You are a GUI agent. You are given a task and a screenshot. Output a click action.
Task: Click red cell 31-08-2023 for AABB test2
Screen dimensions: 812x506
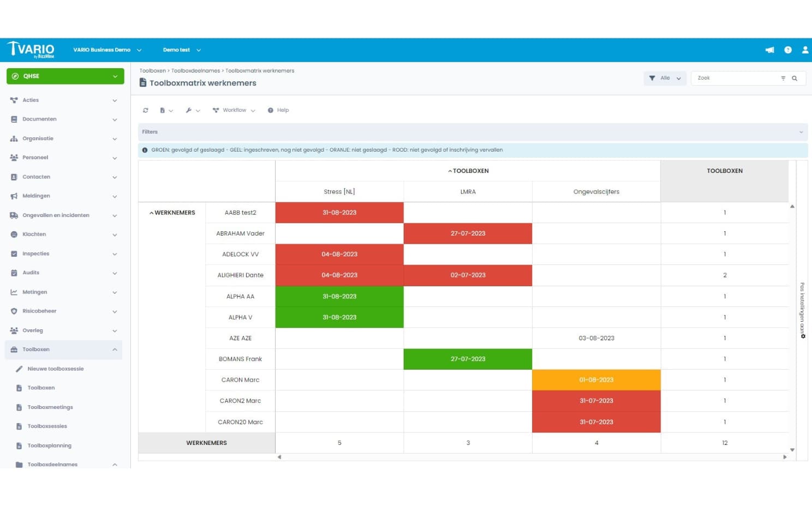[x=339, y=213]
